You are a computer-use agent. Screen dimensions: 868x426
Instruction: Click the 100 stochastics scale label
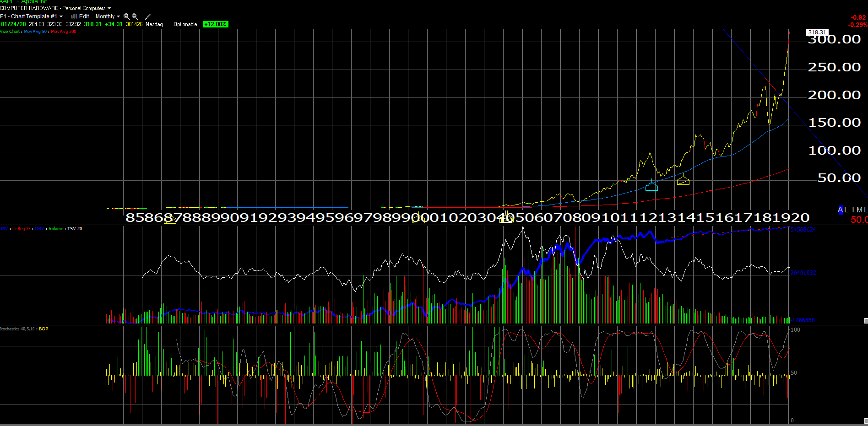point(795,330)
